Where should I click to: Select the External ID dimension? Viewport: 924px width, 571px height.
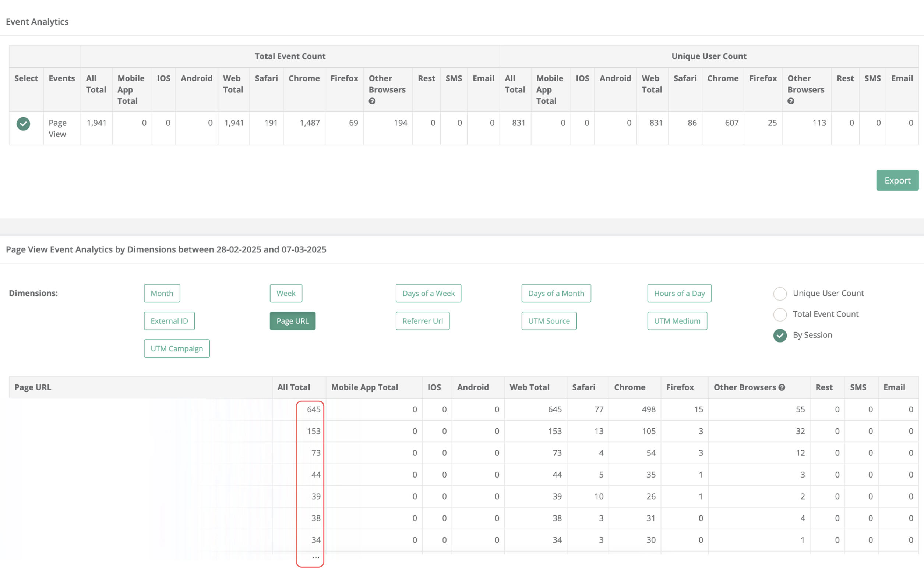click(169, 321)
